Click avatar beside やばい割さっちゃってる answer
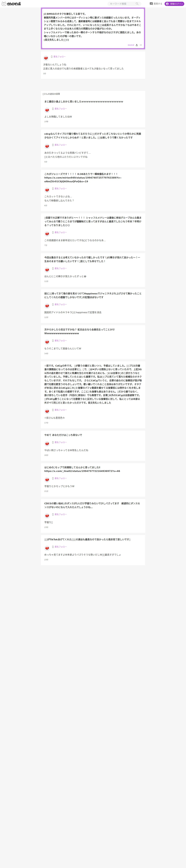The width and height of the screenshot is (186, 868). pyautogui.click(x=47, y=444)
